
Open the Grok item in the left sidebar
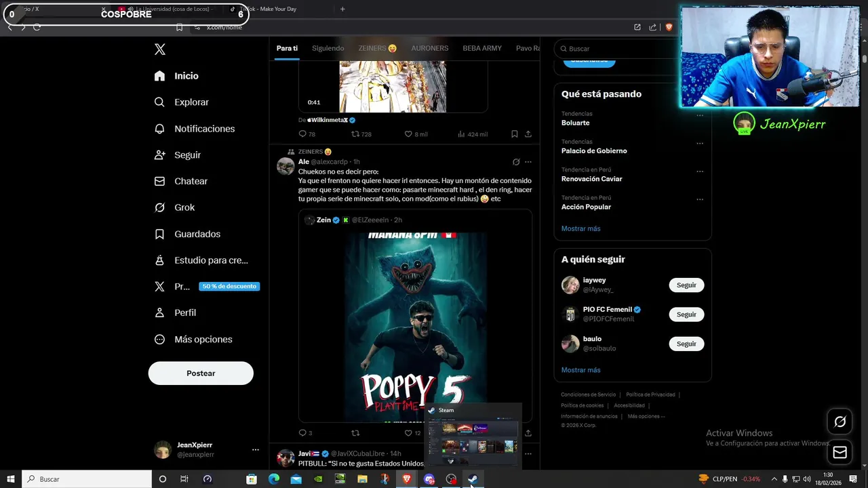tap(174, 207)
